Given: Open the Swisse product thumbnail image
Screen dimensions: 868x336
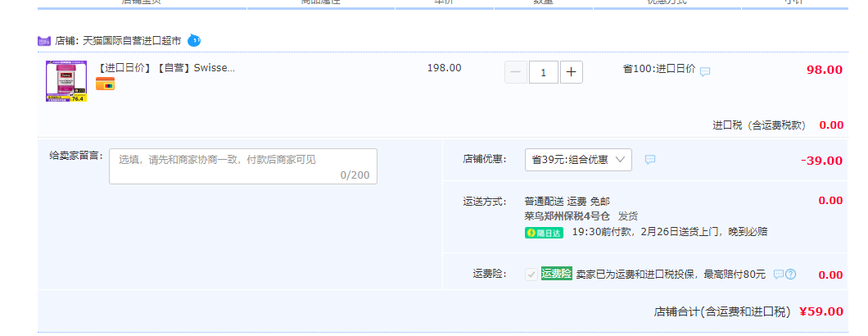Looking at the screenshot, I should pyautogui.click(x=66, y=81).
